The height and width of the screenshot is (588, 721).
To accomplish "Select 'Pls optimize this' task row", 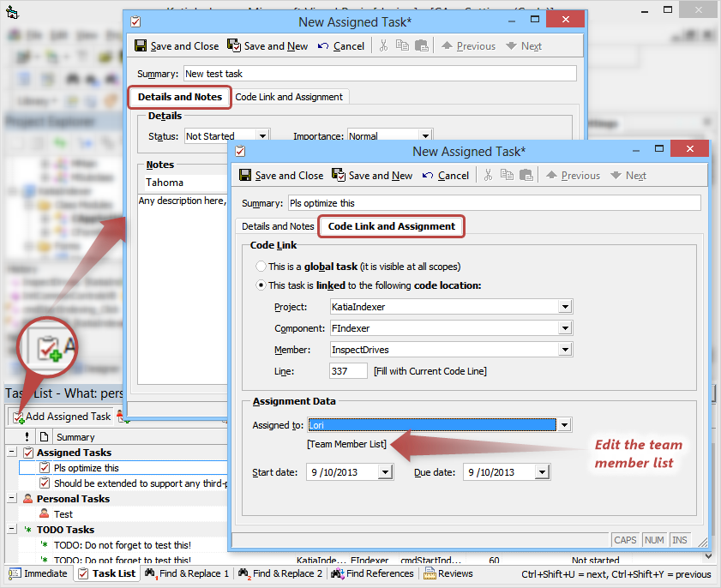I will point(123,467).
